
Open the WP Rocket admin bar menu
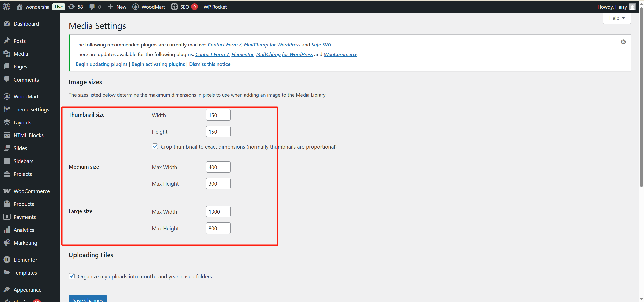(215, 7)
